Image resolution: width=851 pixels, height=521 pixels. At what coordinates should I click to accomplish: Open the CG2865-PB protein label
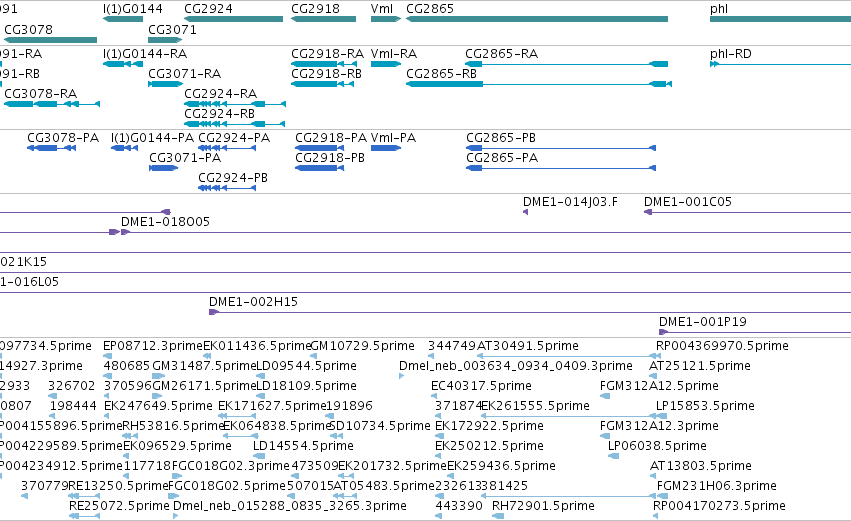click(x=501, y=138)
